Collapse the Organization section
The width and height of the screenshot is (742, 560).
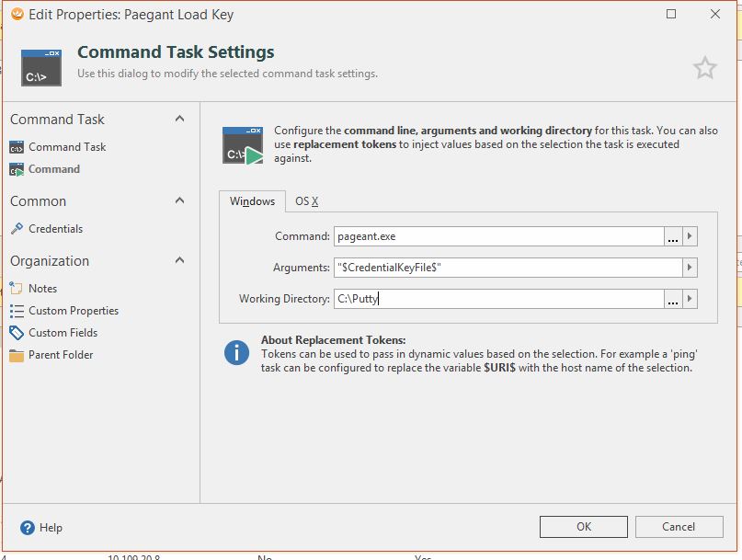pos(179,260)
